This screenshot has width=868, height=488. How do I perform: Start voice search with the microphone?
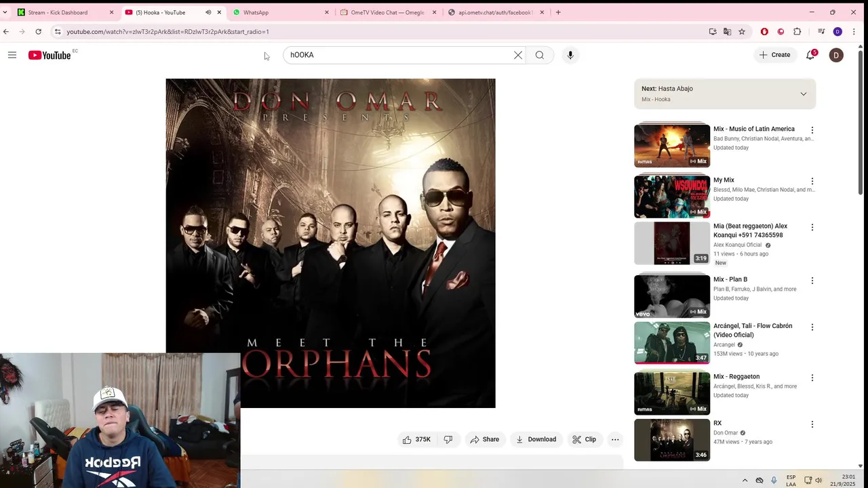tap(570, 55)
